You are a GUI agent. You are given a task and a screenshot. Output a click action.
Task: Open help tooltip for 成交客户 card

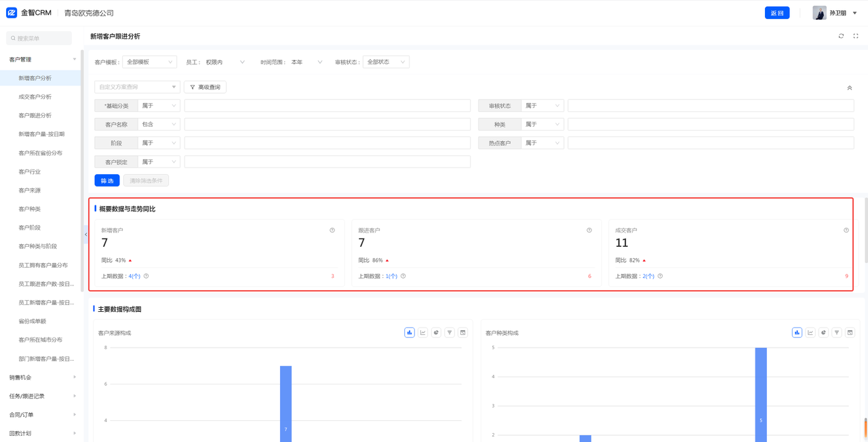pos(846,230)
